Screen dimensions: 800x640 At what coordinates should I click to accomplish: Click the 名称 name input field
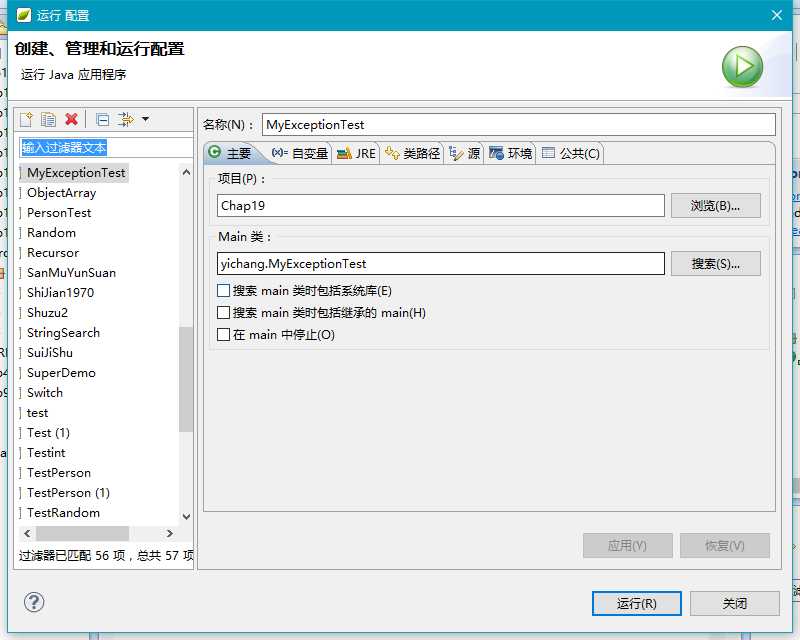coord(518,125)
